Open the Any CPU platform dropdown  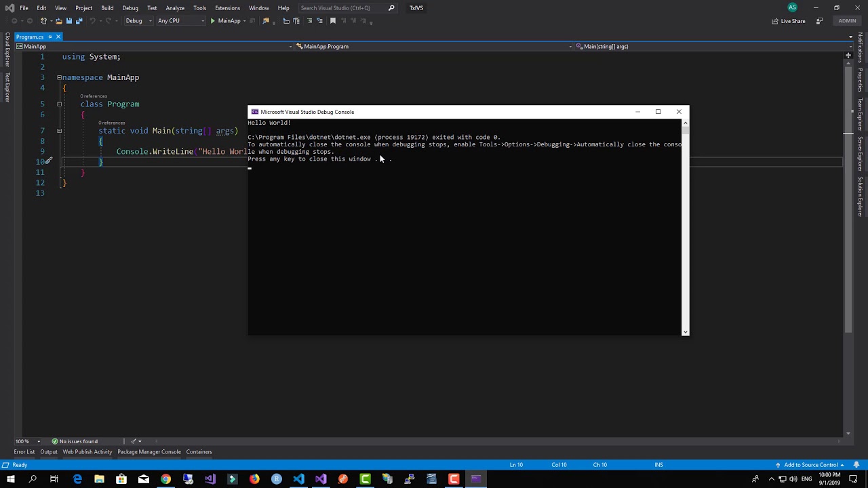(180, 21)
